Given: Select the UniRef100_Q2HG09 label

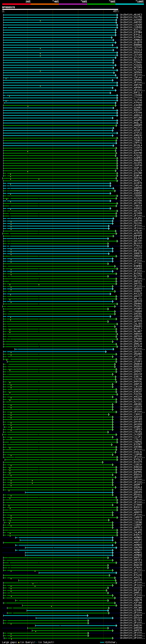Looking at the screenshot, I should point(131,615).
